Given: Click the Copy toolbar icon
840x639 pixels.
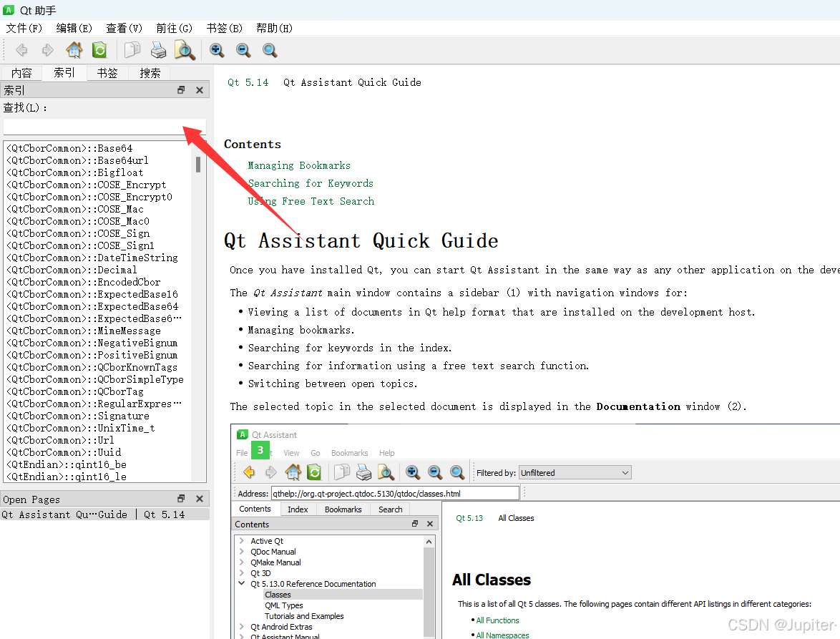Looking at the screenshot, I should pyautogui.click(x=132, y=50).
